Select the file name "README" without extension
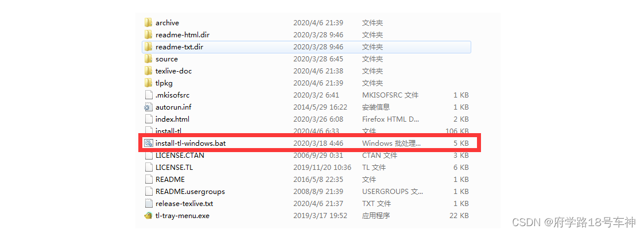644x233 pixels. coord(170,180)
